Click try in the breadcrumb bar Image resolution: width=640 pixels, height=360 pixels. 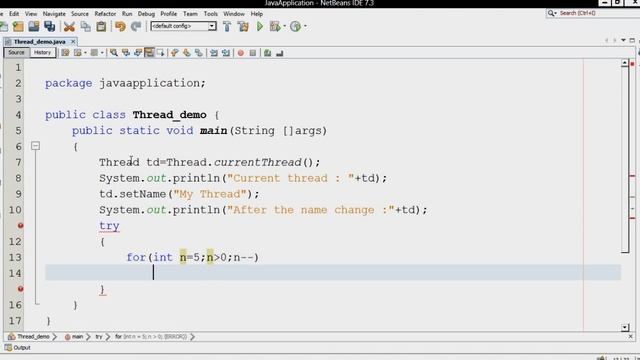99,337
